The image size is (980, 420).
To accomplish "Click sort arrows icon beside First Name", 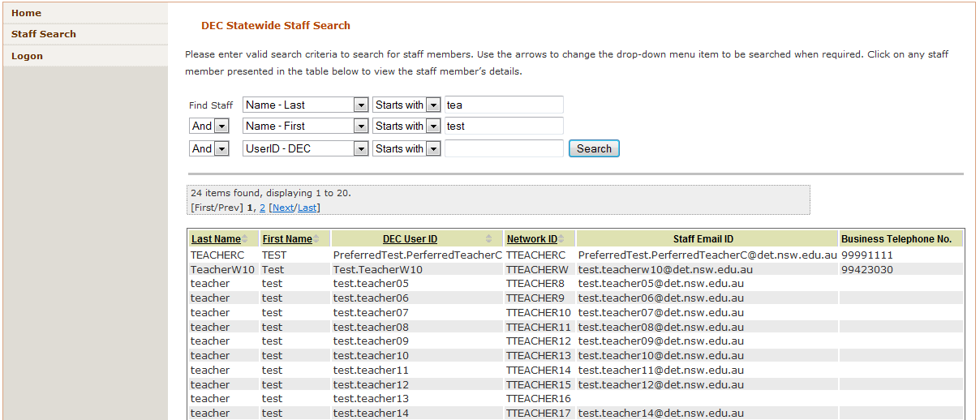I will point(316,239).
